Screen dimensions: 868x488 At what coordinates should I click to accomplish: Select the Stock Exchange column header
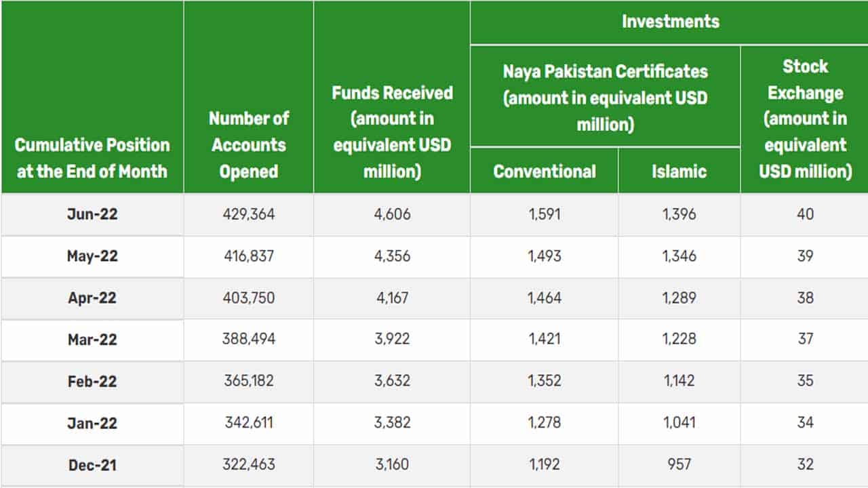805,119
